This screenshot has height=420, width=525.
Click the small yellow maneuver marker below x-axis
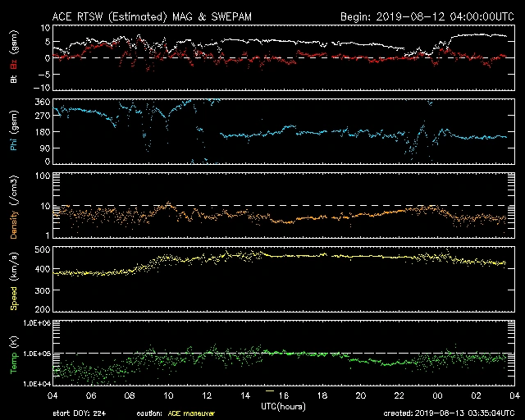coord(270,390)
